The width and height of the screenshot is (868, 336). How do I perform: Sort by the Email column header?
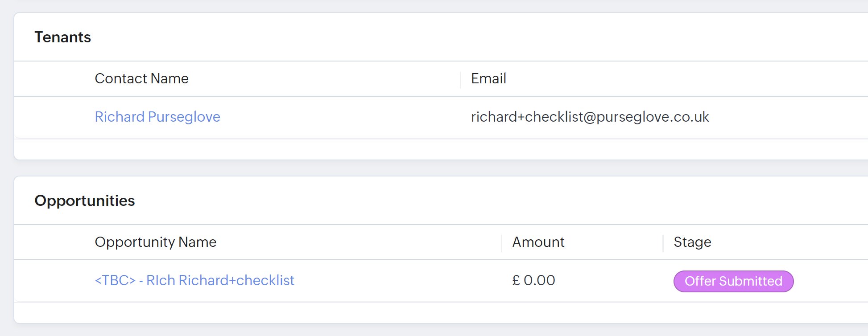[488, 78]
